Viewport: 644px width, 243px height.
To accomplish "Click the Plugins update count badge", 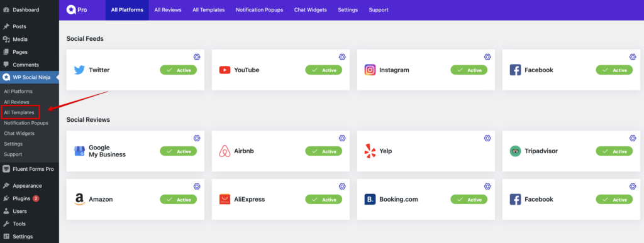I will point(36,199).
